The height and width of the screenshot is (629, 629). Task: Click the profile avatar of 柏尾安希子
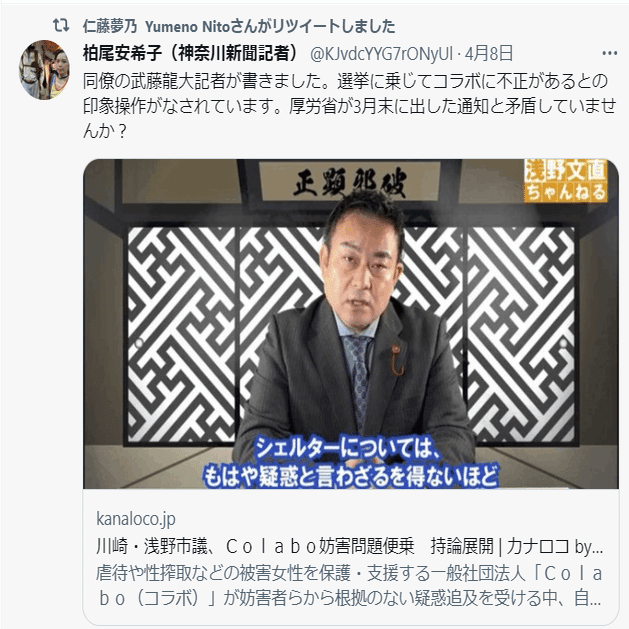(x=44, y=69)
